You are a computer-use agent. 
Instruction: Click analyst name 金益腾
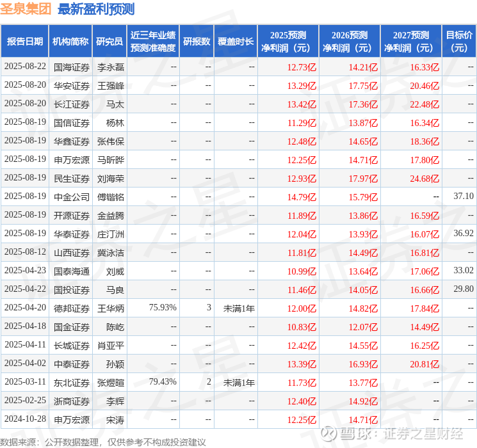click(x=111, y=216)
